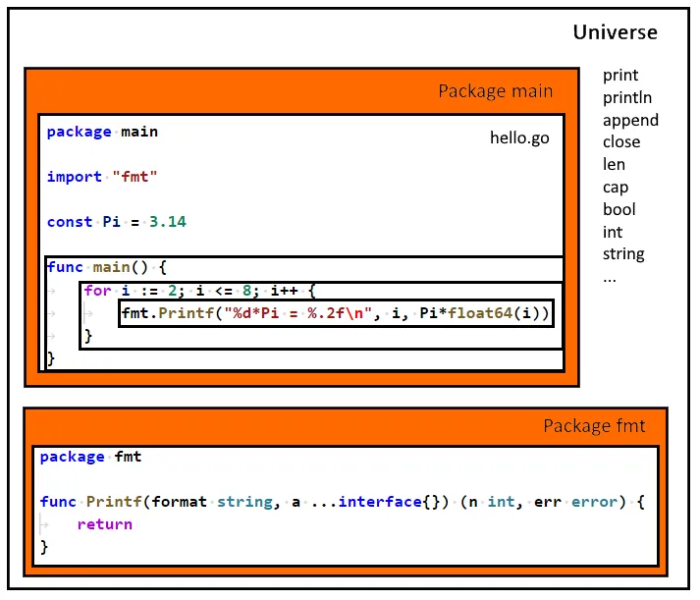The height and width of the screenshot is (600, 700).
Task: Click the 3.14 constant value
Action: pos(167,222)
